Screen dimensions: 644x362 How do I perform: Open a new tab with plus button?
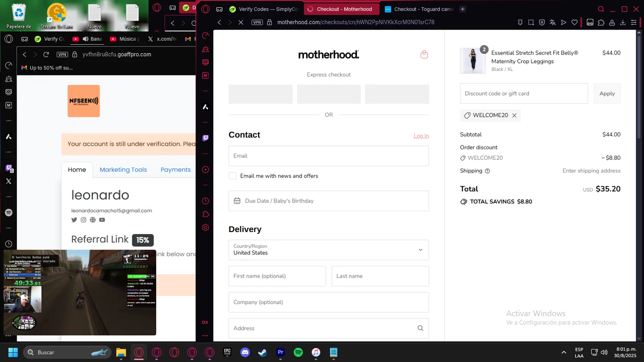tap(462, 9)
